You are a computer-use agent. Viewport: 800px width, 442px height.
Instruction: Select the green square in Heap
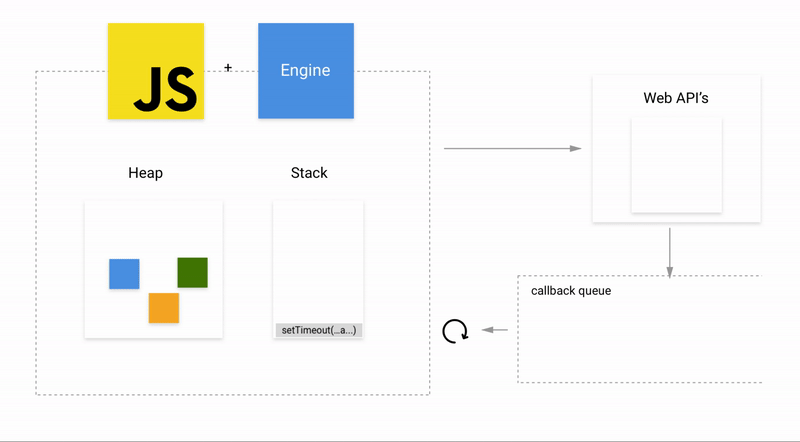pos(192,272)
